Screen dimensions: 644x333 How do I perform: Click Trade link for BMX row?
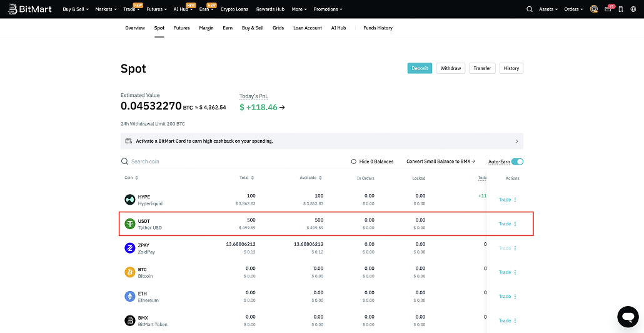[505, 320]
